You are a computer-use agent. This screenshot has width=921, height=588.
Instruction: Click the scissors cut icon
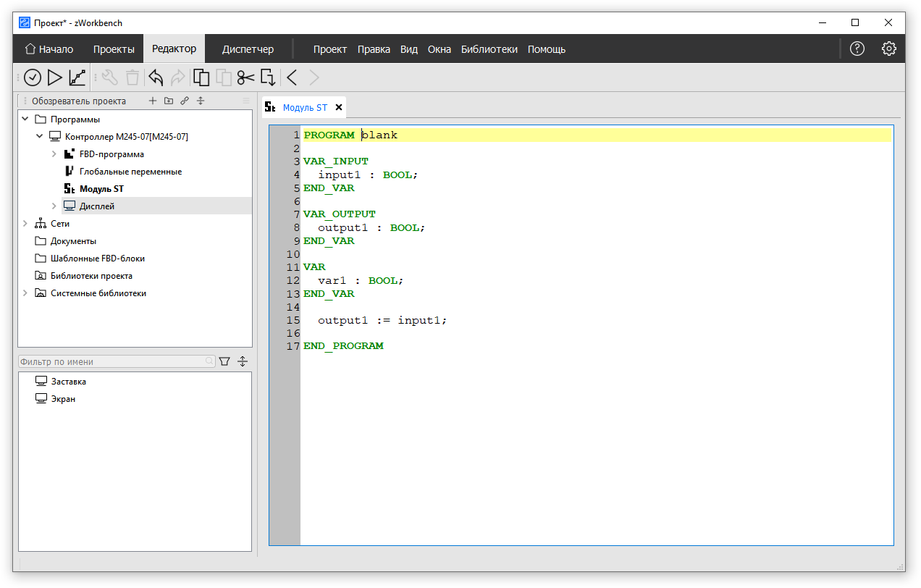pyautogui.click(x=246, y=77)
